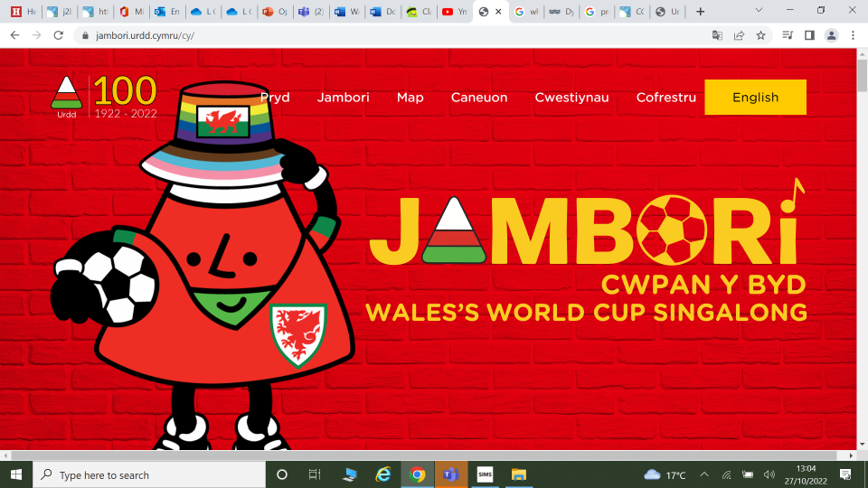Open Task View on the taskbar
Screen dimensions: 868x488
315,474
